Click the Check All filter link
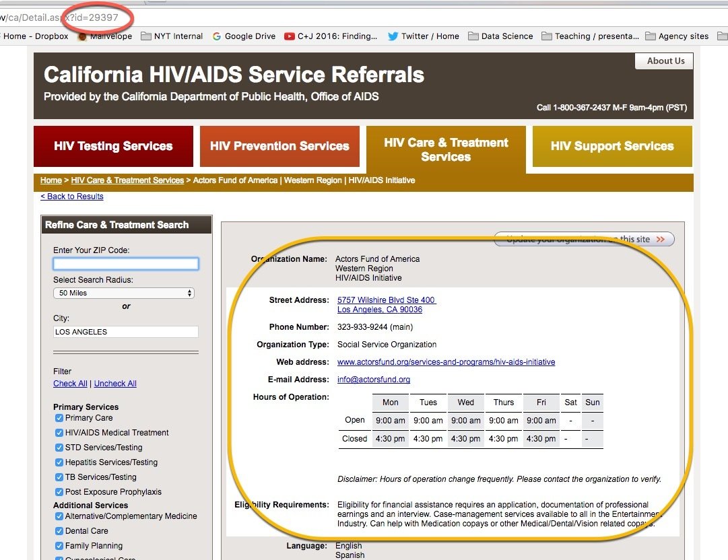728x560 pixels. (70, 383)
